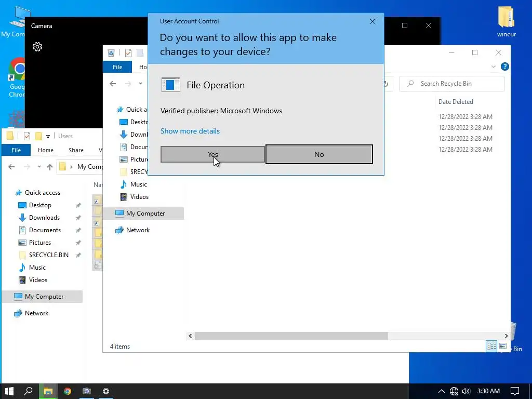Select Videos in Recycle Bin sidebar

(139, 197)
